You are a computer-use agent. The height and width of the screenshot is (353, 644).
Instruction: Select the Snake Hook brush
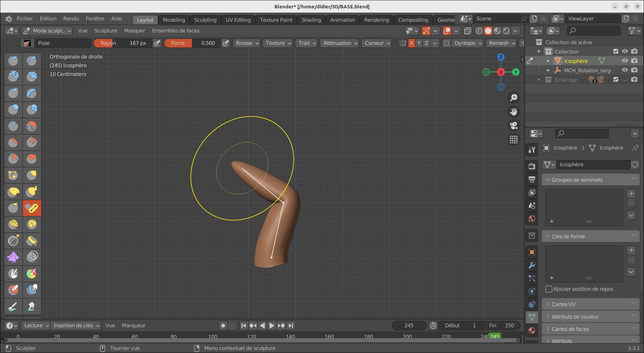pos(32,192)
